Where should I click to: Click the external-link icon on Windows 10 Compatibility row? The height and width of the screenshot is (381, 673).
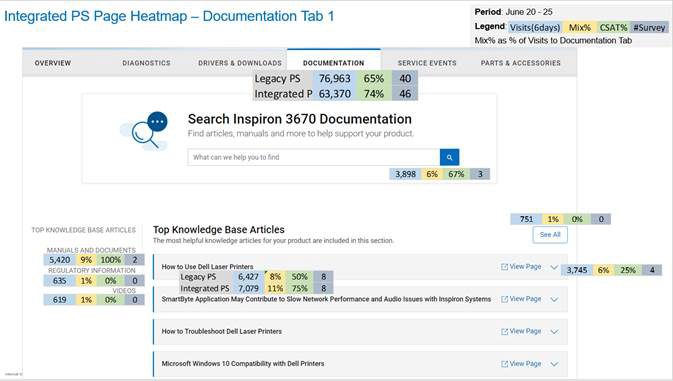(504, 364)
